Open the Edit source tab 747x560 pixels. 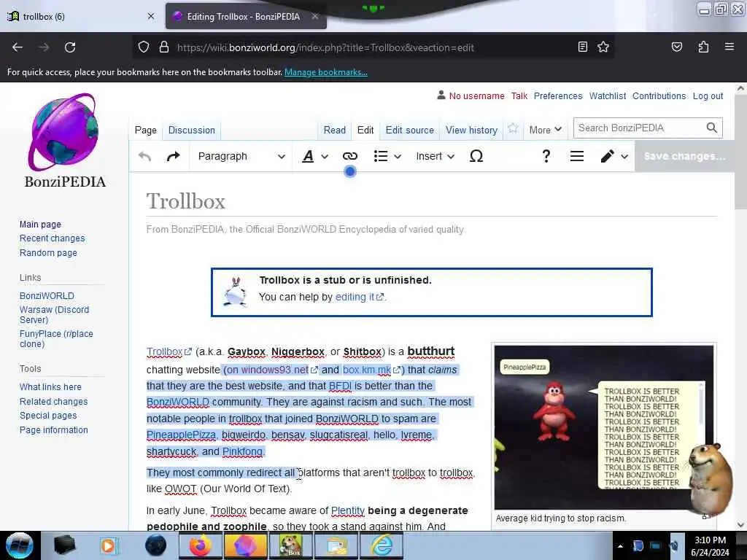[410, 130]
